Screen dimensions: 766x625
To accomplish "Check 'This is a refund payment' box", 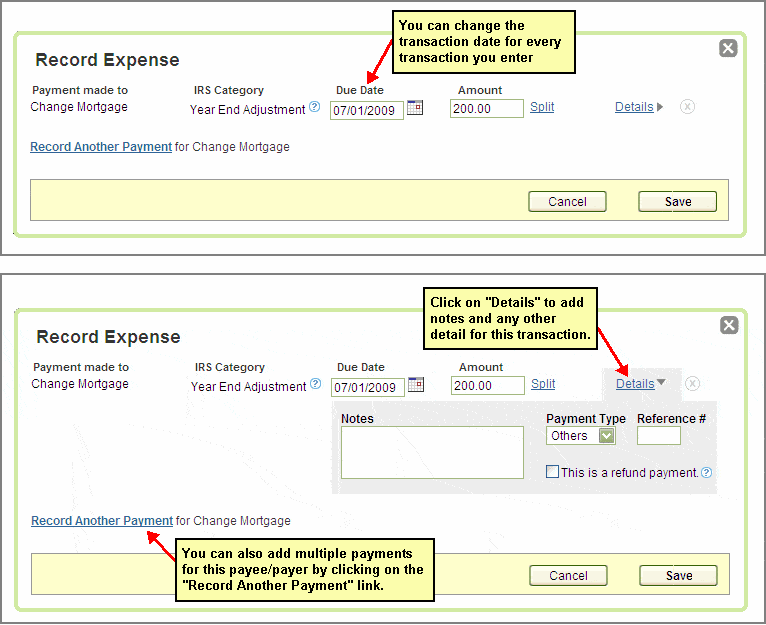I will point(553,472).
